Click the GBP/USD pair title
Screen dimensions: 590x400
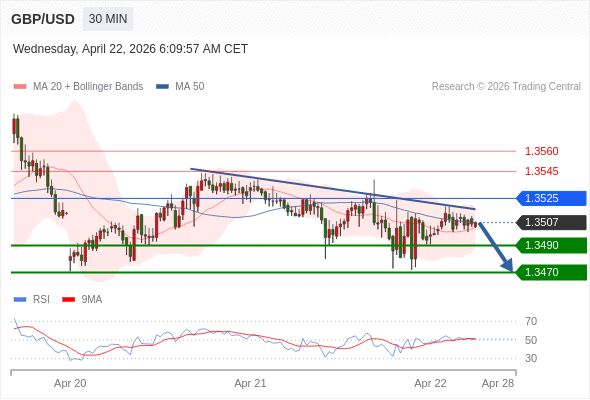(43, 19)
